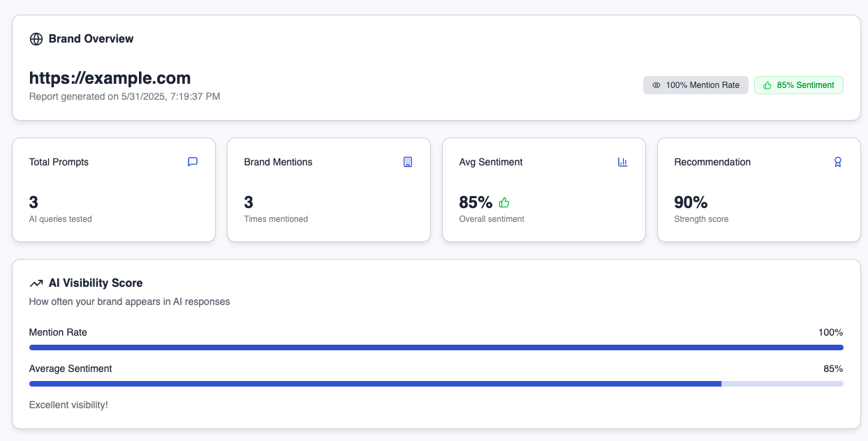Click the chat bubble icon in Total Prompts
This screenshot has height=441, width=868.
point(193,162)
